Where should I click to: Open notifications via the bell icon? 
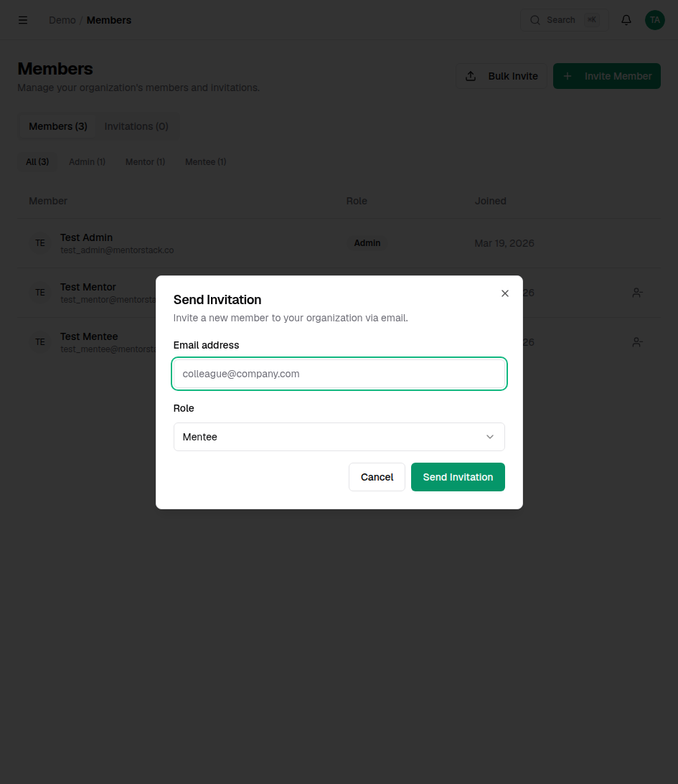[x=626, y=19]
